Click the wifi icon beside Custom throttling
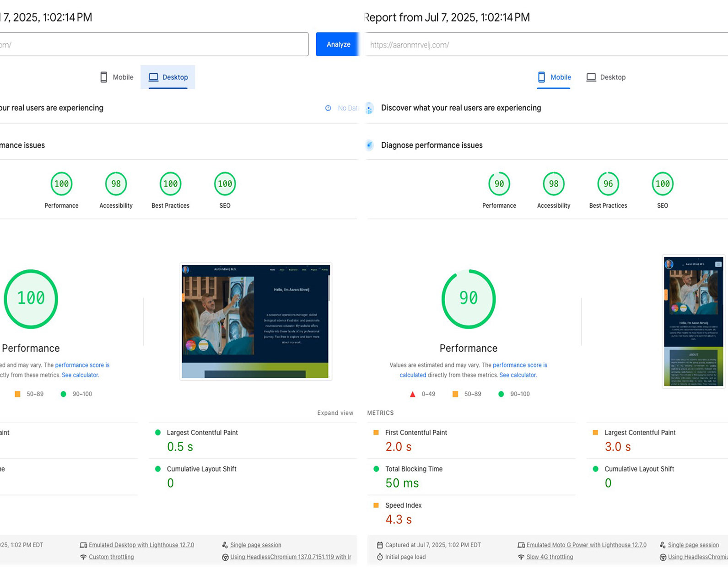 point(83,557)
